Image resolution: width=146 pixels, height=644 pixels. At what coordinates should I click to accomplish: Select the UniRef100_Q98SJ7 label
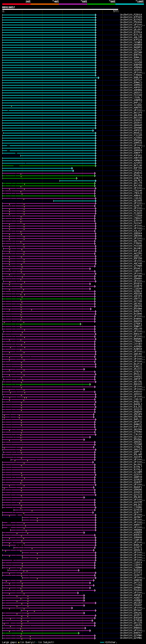click(131, 256)
